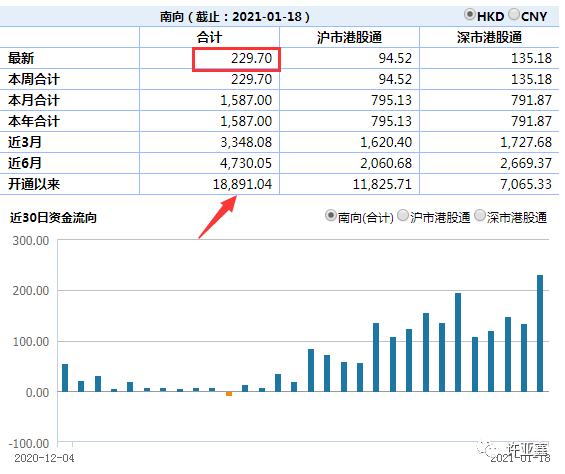Viewport: 565px width, 474px height.
Task: Click the red arrow annotation
Action: [218, 217]
